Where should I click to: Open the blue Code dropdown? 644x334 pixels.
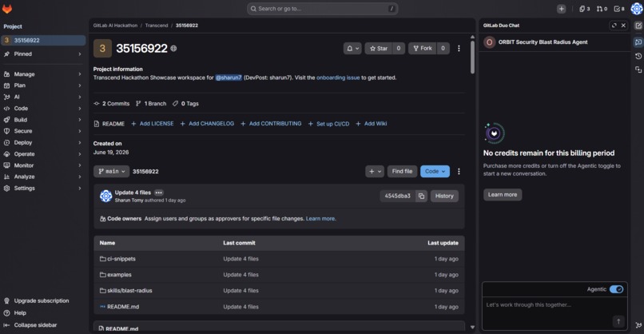pyautogui.click(x=435, y=171)
